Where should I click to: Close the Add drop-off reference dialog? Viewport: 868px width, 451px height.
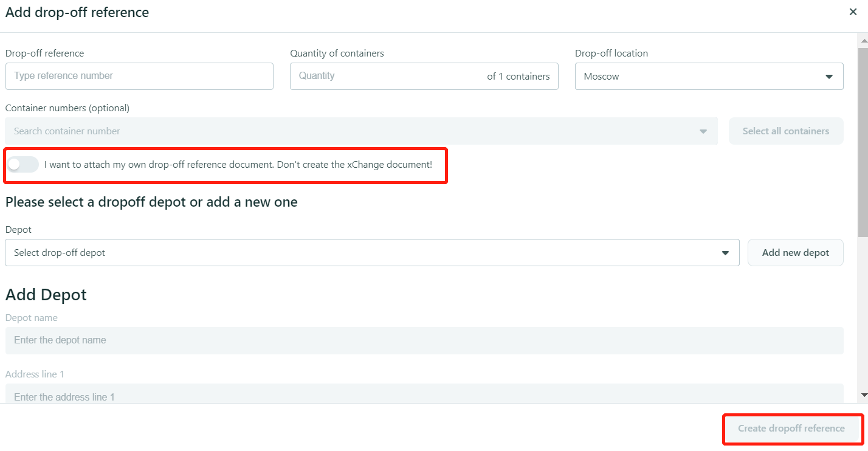point(853,12)
